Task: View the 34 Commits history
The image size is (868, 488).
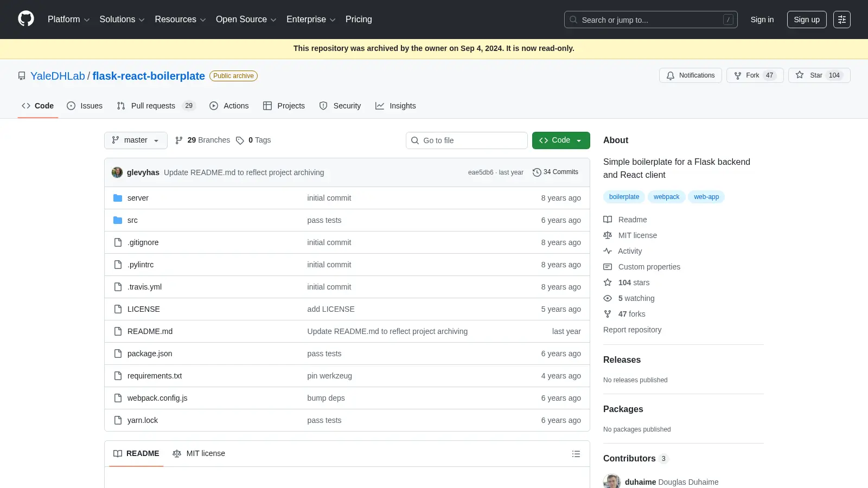Action: pos(556,172)
